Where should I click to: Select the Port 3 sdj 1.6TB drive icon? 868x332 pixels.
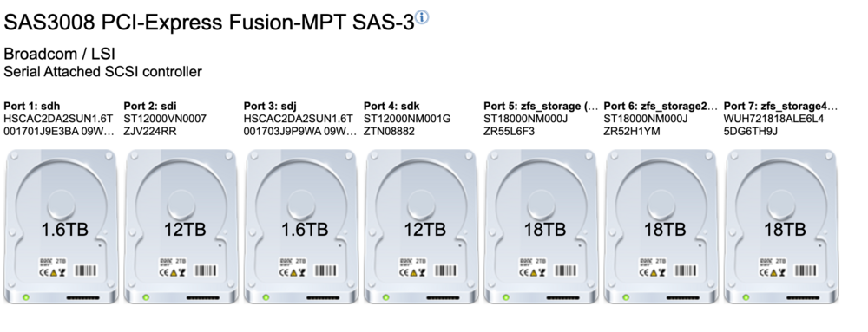[302, 226]
